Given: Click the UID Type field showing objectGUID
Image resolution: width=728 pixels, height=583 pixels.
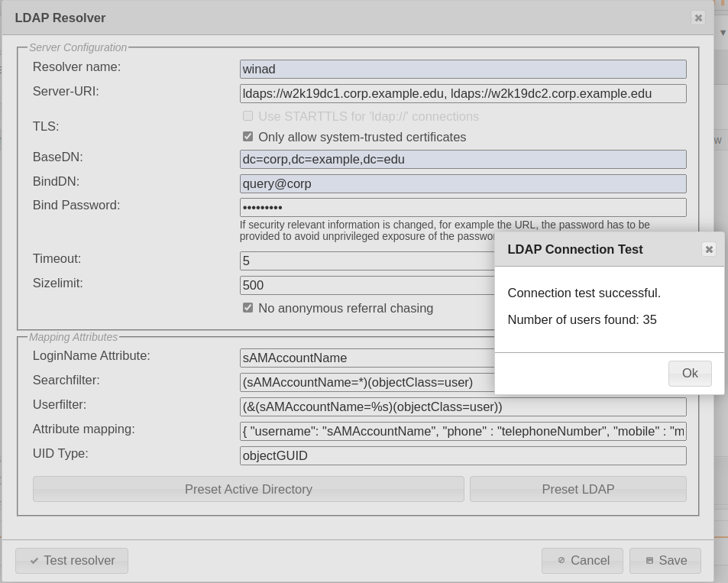Looking at the screenshot, I should click(x=462, y=455).
